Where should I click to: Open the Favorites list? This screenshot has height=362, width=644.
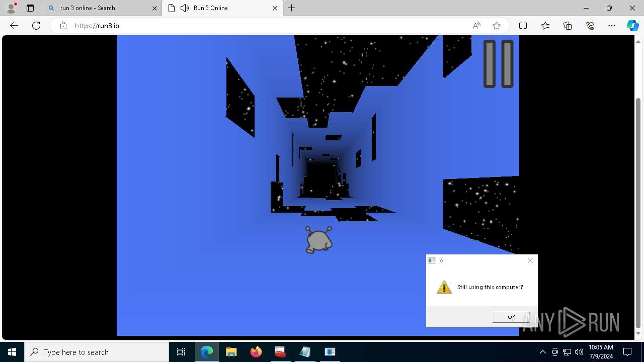(x=545, y=26)
